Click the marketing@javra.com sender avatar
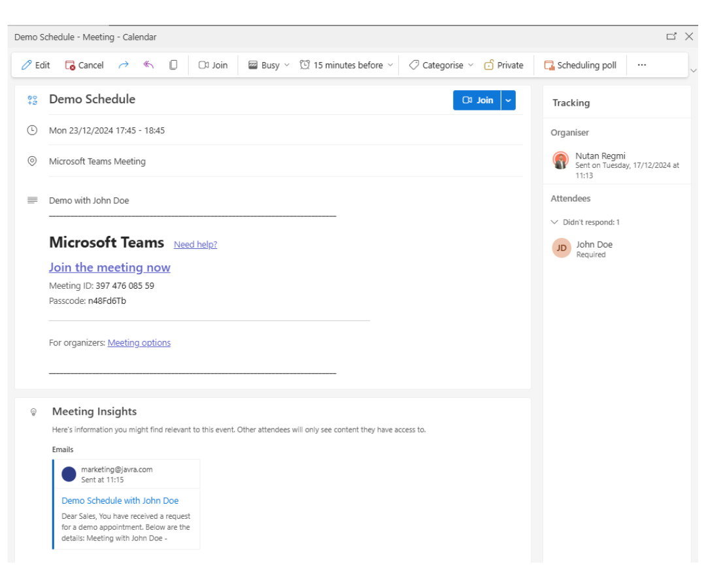The height and width of the screenshot is (588, 706). click(x=69, y=474)
